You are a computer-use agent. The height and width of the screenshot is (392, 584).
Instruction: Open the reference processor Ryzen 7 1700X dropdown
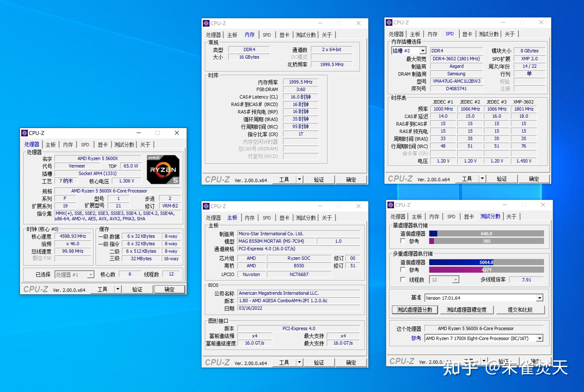coord(540,338)
